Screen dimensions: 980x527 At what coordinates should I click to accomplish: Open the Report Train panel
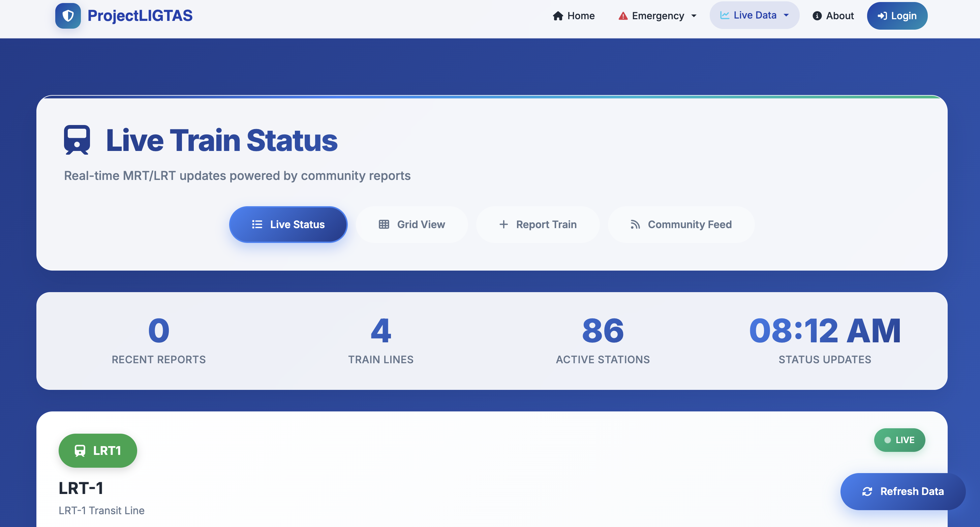(538, 224)
